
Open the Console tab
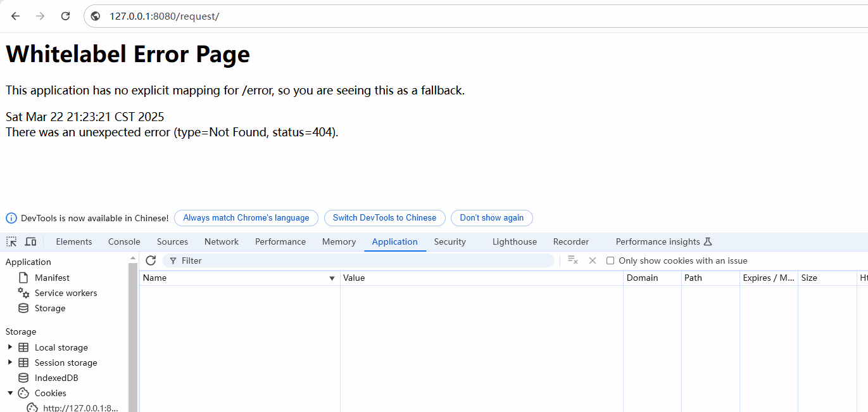[x=124, y=241]
